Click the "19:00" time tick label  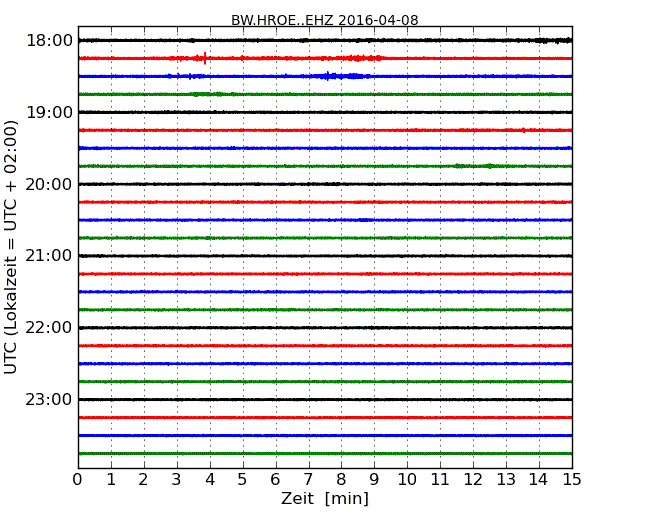coord(49,112)
